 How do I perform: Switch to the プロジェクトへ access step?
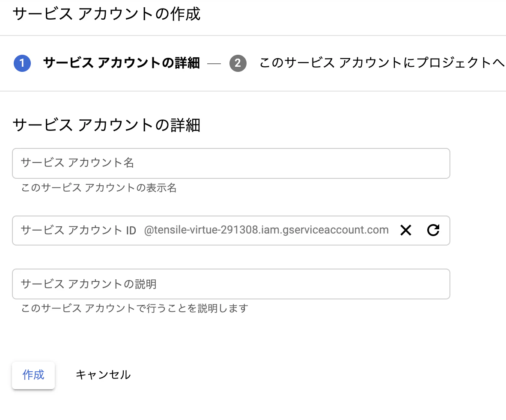pos(381,63)
